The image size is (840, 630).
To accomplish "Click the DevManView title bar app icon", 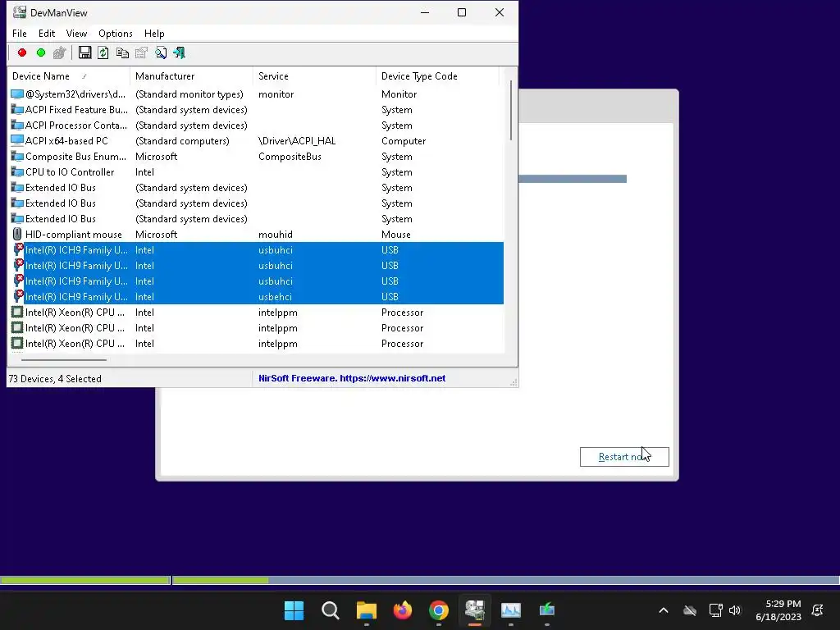I will [x=20, y=12].
